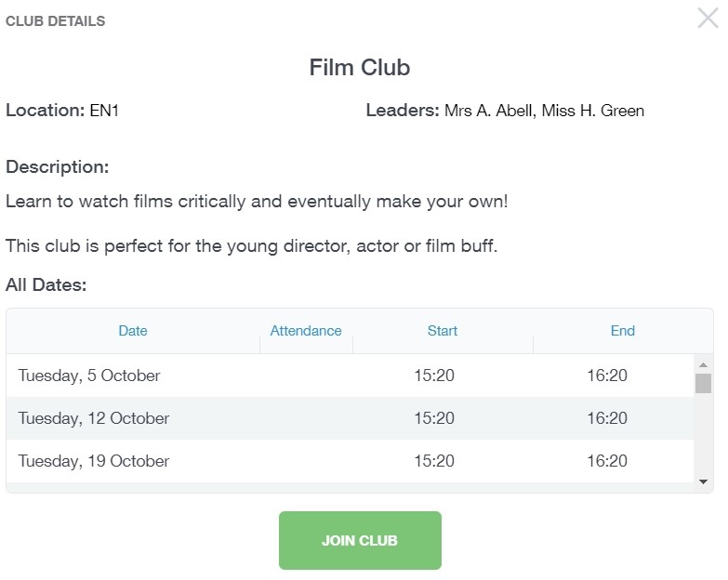Select the Tuesday, 12 October date

[x=94, y=418]
